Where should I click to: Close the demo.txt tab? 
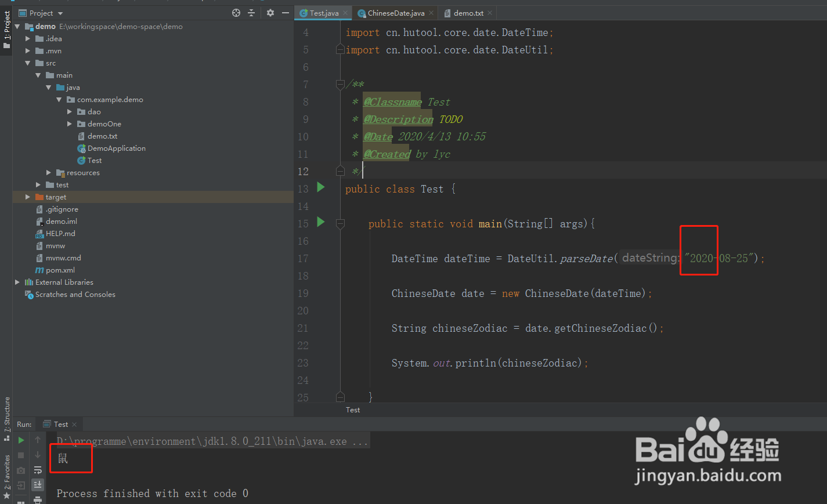pyautogui.click(x=490, y=13)
